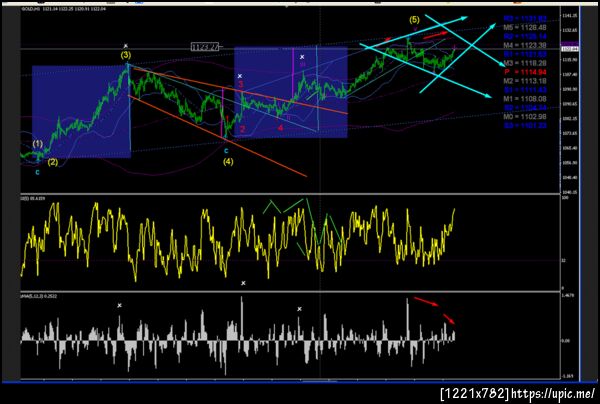Select the white (1) wave label
Screen dimensions: 600x404
point(38,144)
